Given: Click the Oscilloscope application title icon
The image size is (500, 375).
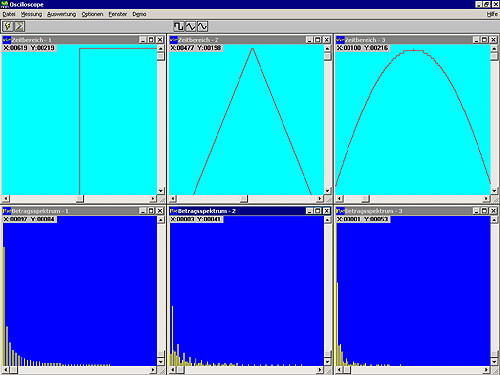Looking at the screenshot, I should [5, 4].
